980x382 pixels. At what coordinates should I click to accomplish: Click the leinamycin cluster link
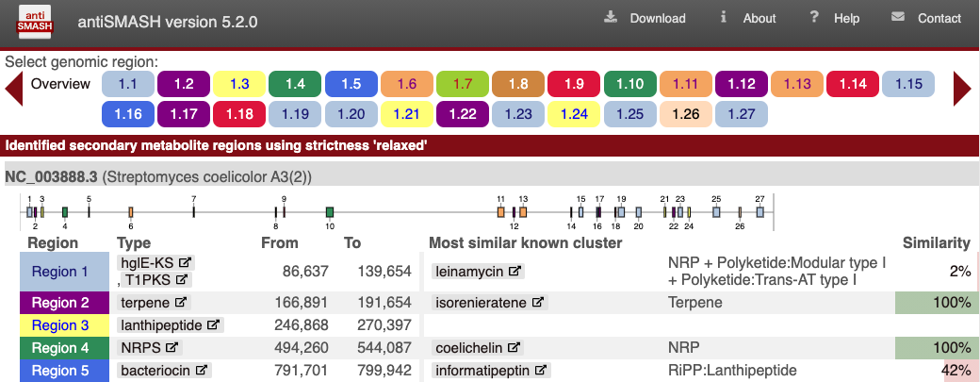478,272
